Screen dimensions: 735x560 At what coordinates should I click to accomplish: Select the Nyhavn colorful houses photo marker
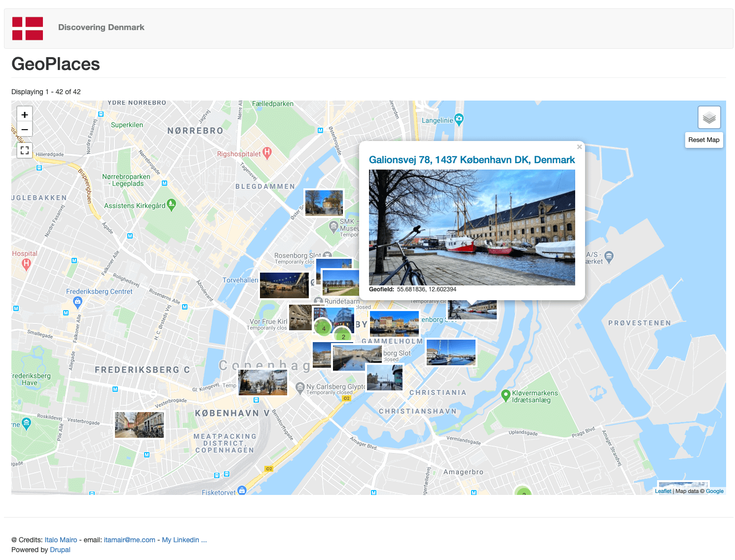[394, 323]
